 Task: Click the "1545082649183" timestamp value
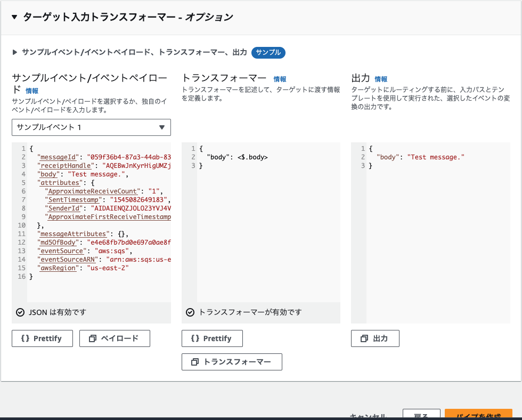[x=138, y=200]
